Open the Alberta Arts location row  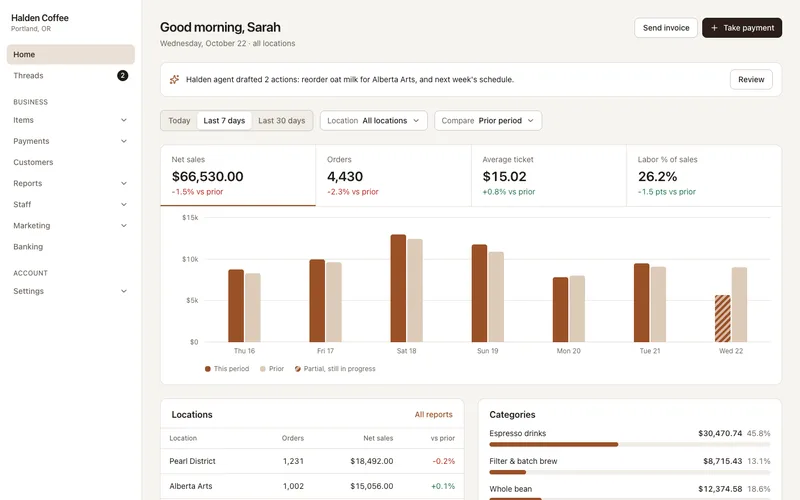[x=312, y=486]
